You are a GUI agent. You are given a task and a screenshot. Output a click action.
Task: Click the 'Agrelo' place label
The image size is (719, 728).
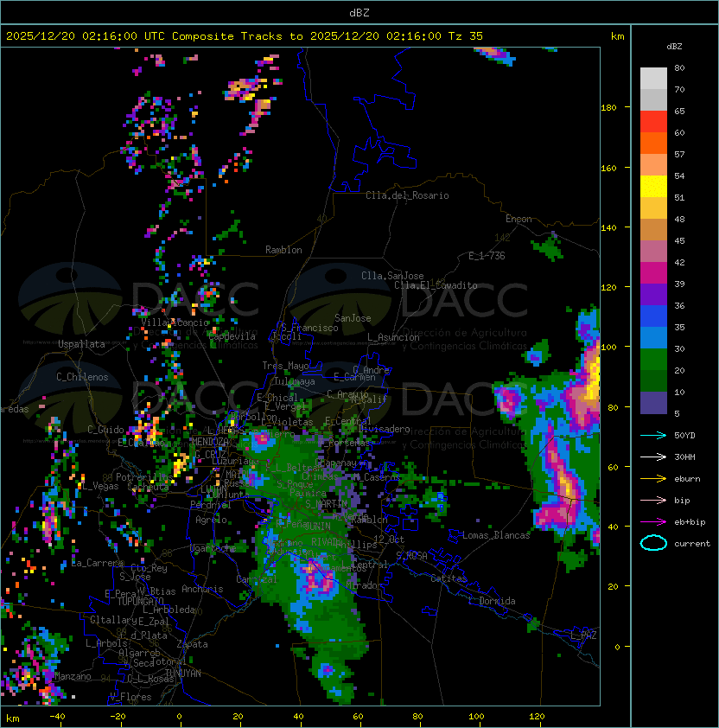pos(211,520)
